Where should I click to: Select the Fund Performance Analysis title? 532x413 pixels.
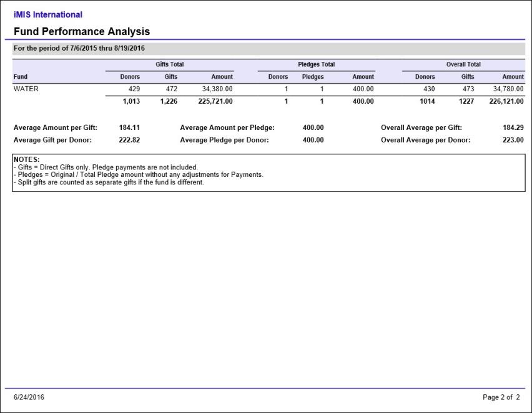[82, 31]
